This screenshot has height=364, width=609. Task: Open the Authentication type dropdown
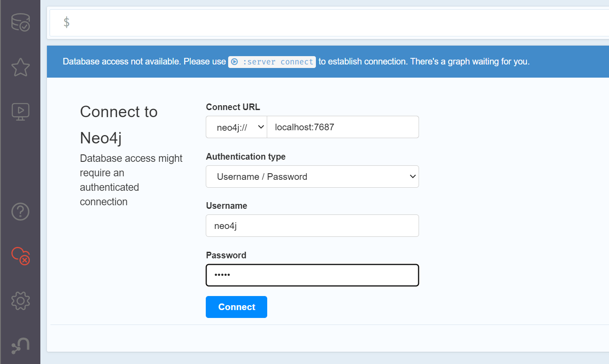tap(312, 176)
